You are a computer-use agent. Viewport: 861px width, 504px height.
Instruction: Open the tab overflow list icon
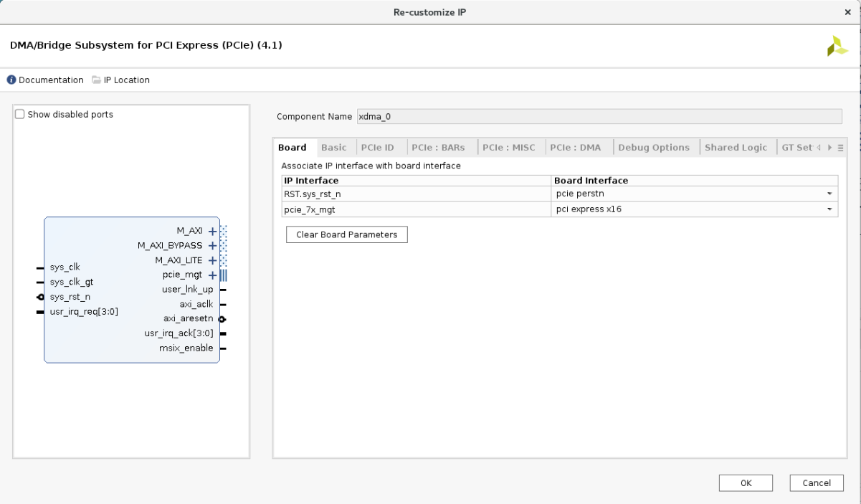click(x=840, y=146)
